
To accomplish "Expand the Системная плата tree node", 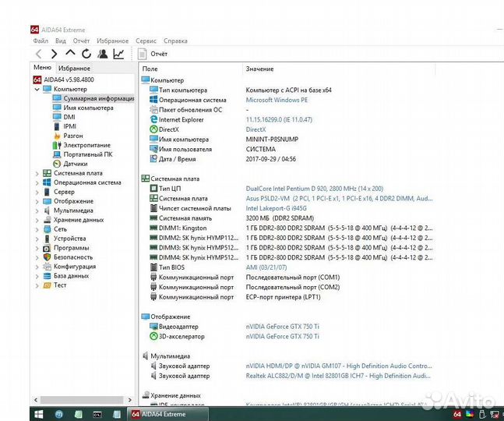I will pyautogui.click(x=37, y=173).
